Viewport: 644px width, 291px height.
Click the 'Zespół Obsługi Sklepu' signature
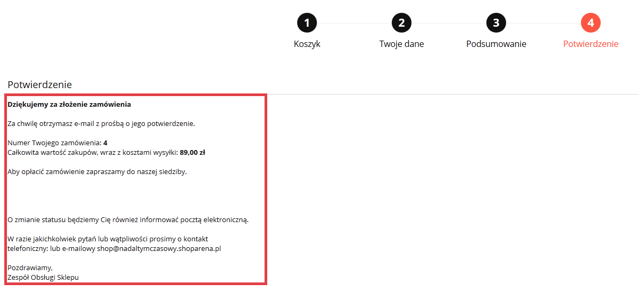click(43, 277)
